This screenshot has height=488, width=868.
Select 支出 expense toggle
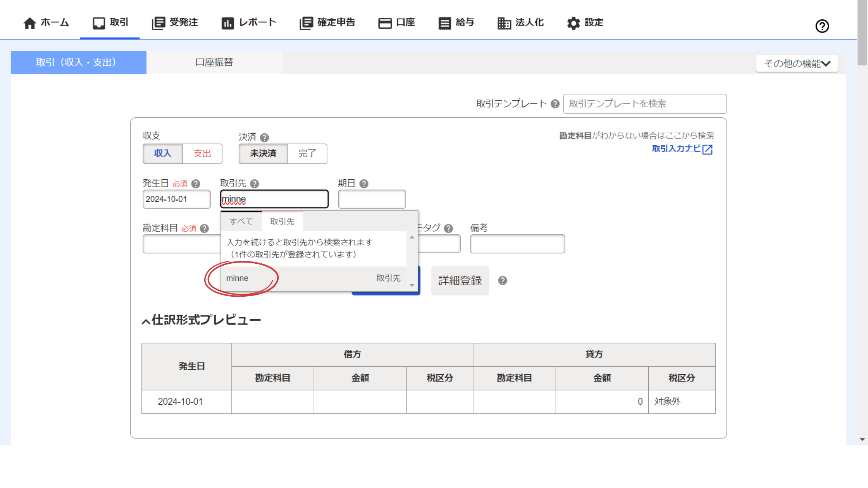coord(202,153)
